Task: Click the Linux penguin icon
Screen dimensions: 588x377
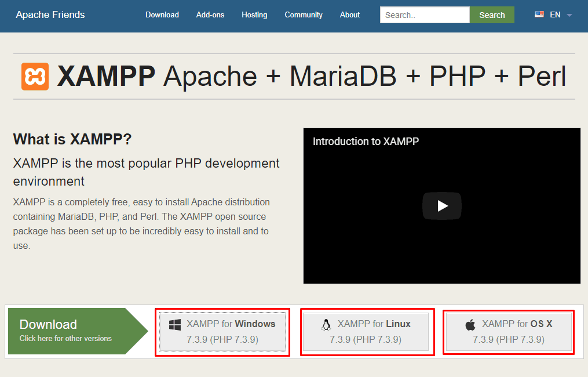Action: click(x=326, y=324)
